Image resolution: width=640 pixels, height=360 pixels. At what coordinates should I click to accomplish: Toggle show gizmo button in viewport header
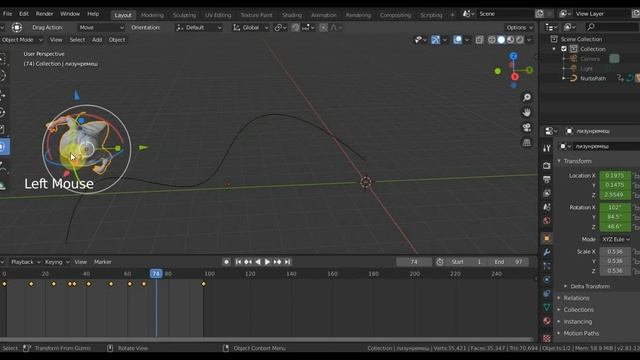436,40
